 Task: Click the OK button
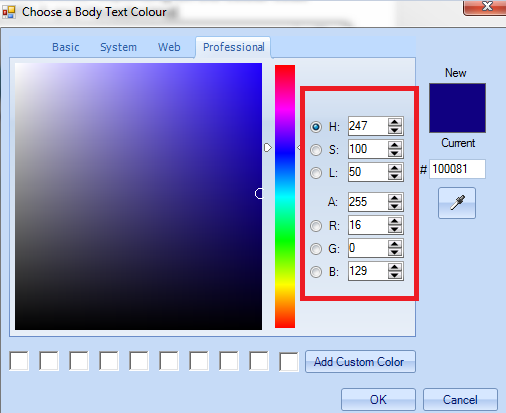[x=378, y=399]
